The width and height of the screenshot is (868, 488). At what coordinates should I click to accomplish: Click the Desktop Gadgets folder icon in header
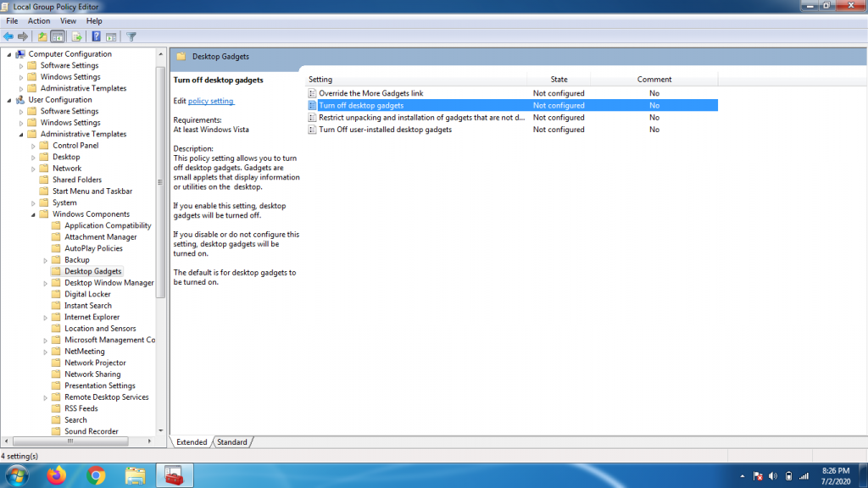coord(181,57)
